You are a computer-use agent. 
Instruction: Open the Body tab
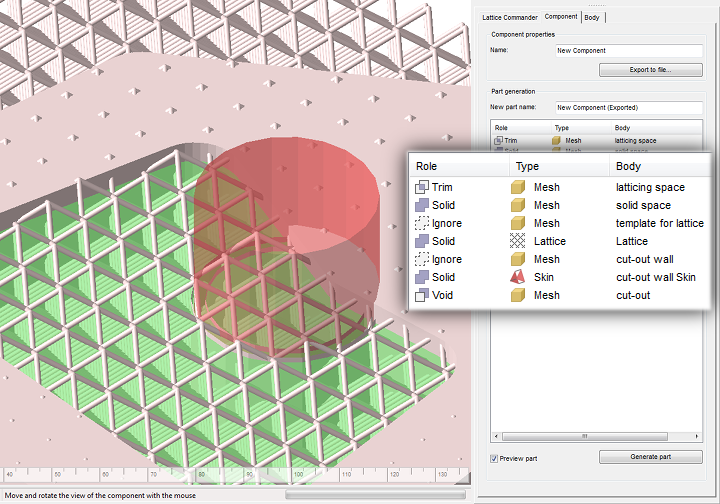click(x=592, y=17)
